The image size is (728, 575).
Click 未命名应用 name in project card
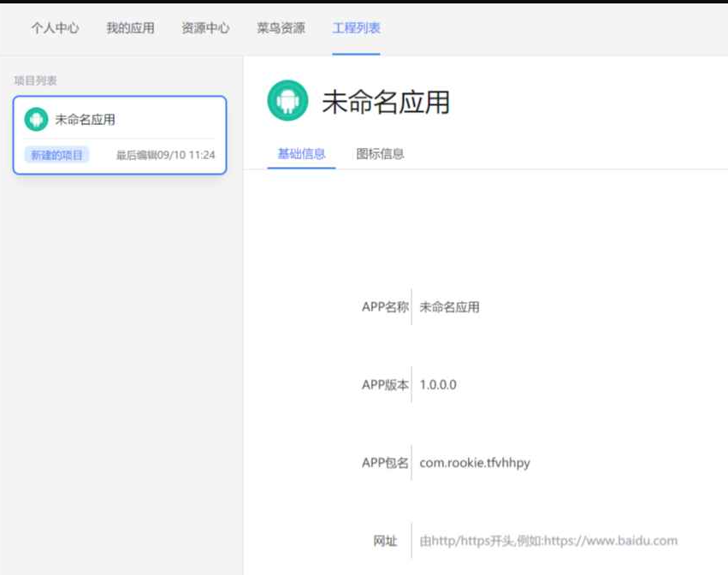point(85,120)
